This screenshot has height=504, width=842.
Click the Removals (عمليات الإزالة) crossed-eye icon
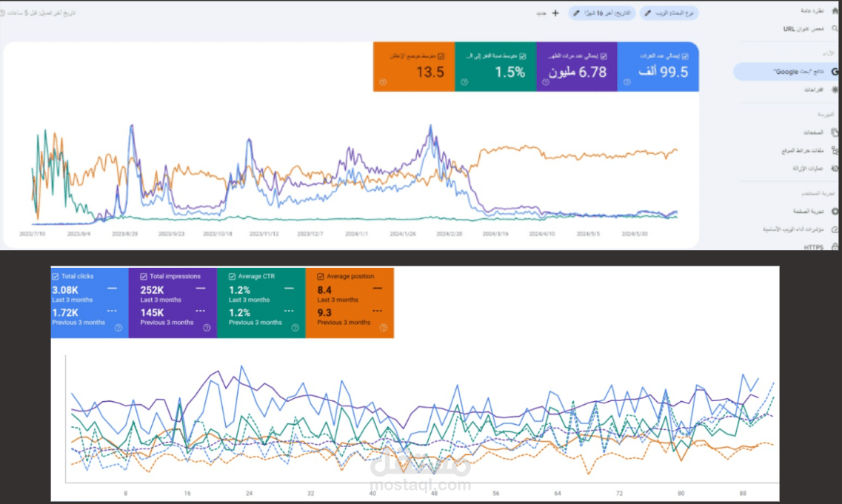click(x=835, y=169)
